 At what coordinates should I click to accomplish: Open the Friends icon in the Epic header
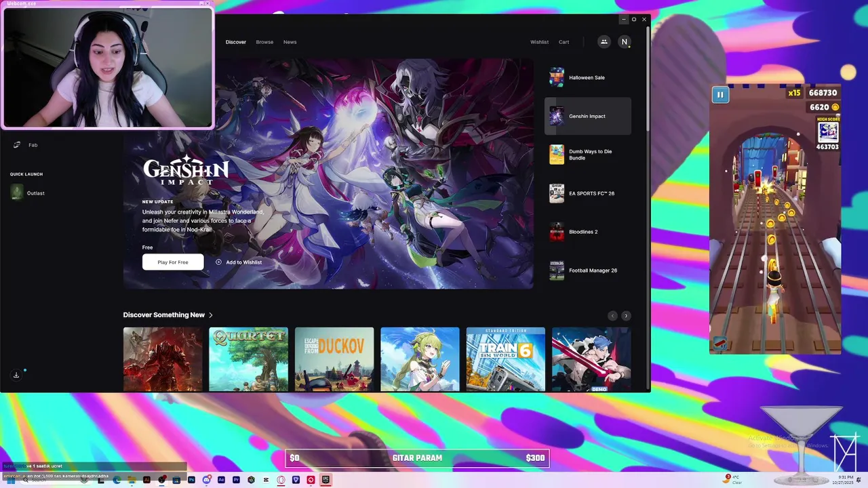[604, 42]
